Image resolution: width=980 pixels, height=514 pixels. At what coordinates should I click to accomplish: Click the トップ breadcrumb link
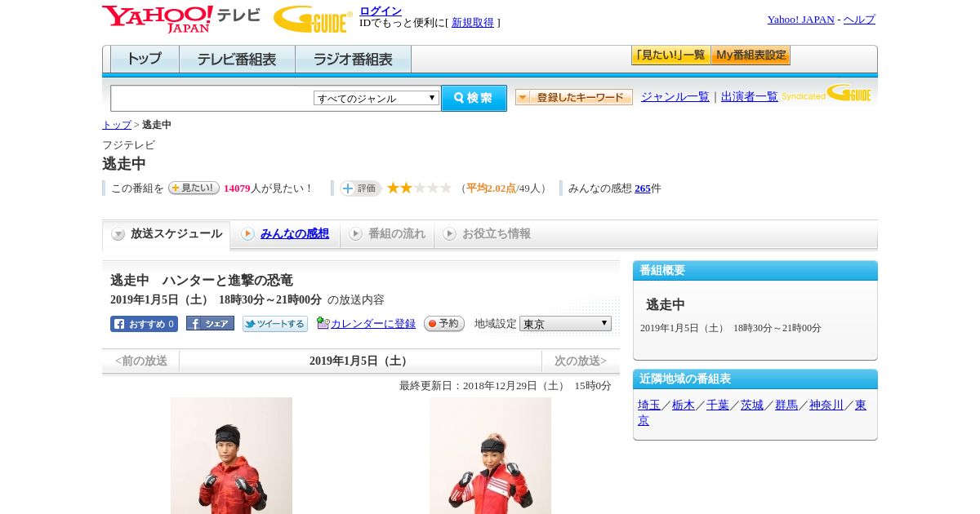[117, 125]
